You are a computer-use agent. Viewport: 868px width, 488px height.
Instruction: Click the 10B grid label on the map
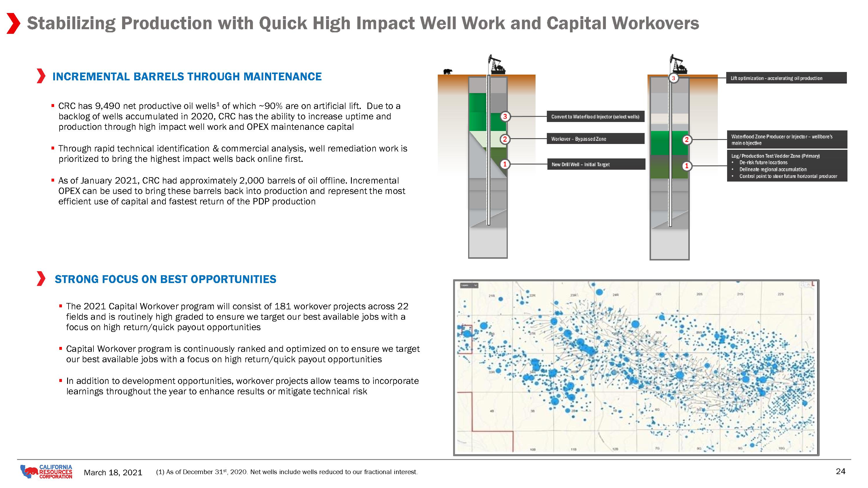pos(533,449)
